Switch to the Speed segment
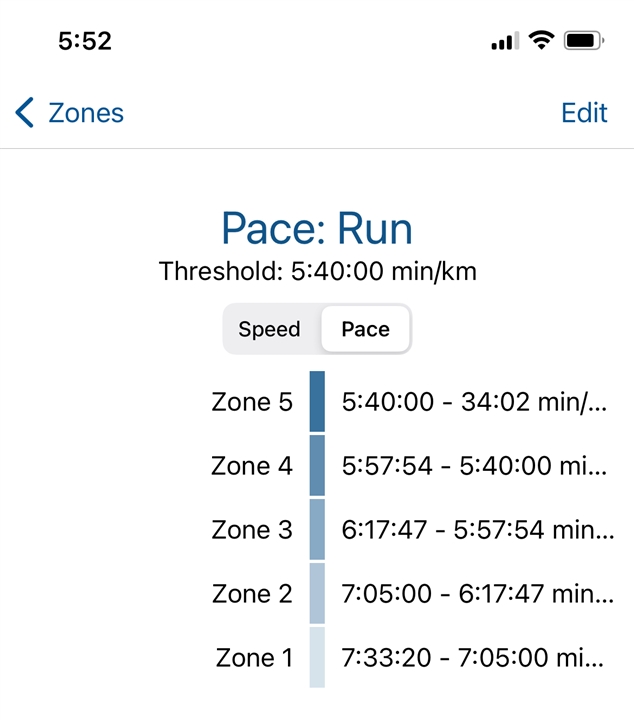This screenshot has width=634, height=720. (269, 329)
